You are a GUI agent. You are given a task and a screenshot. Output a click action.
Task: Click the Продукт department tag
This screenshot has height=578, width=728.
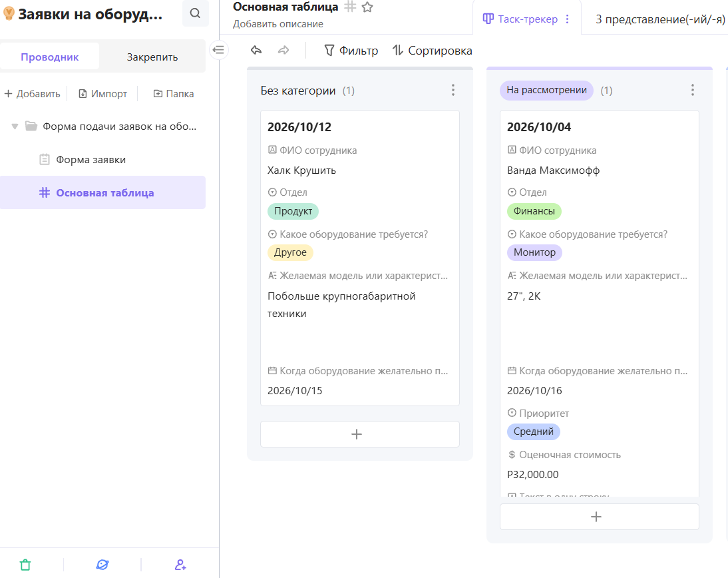(x=293, y=211)
